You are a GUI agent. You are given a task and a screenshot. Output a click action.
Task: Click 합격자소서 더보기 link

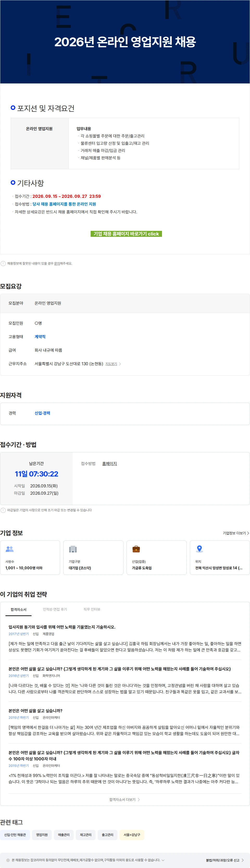point(122,799)
